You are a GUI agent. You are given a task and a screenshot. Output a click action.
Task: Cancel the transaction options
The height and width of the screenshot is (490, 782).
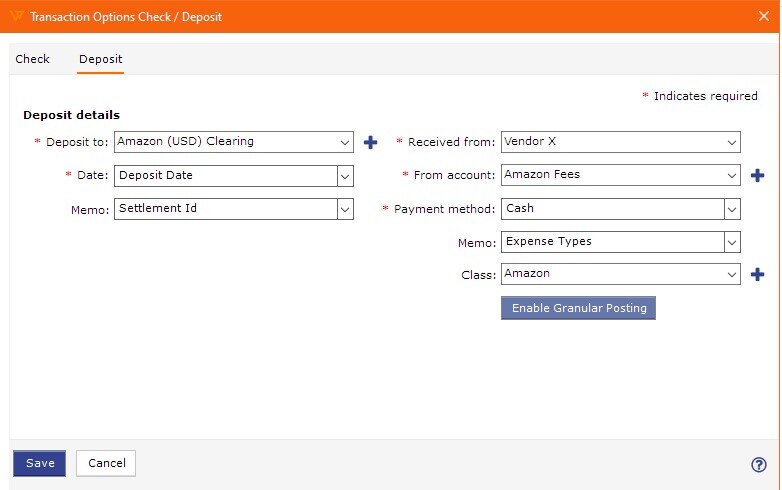[x=106, y=464]
